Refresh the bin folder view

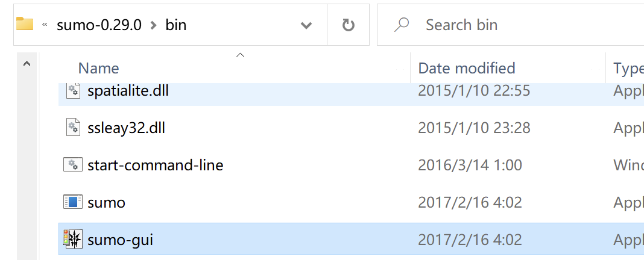[348, 25]
